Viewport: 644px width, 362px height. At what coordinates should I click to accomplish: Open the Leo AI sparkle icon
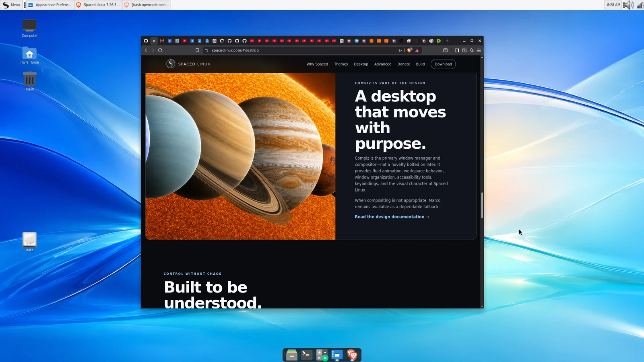coord(471,50)
